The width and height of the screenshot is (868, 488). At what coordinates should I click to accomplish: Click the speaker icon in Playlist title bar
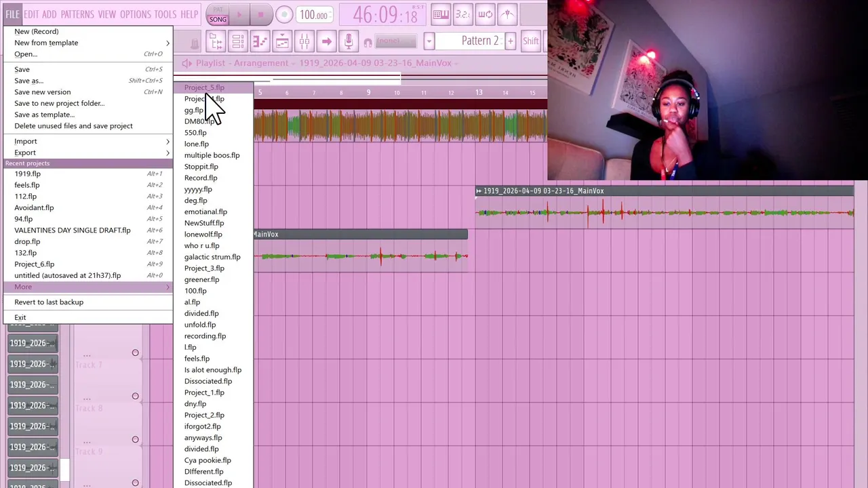(x=186, y=63)
